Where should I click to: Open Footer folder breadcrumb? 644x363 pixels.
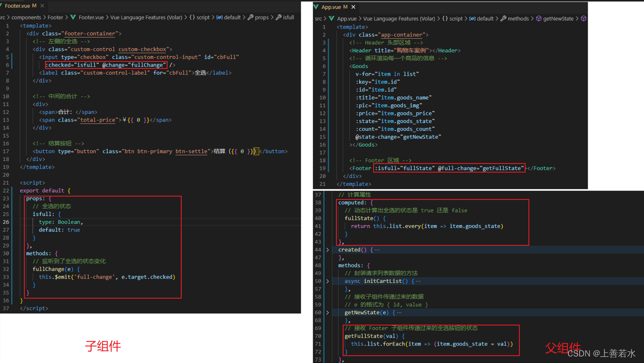tap(55, 17)
